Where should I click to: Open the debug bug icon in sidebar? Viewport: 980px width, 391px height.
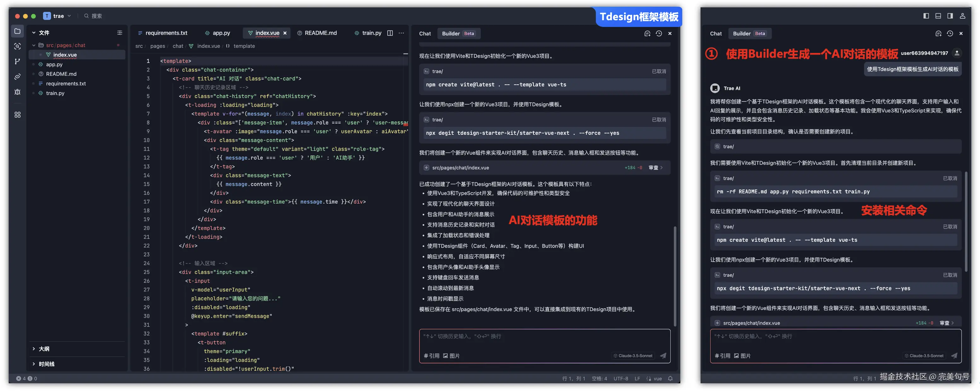(18, 92)
